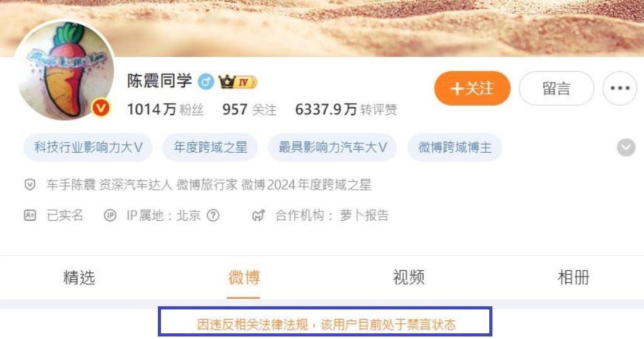The image size is (644, 339).
Task: Click the orange verified V badge
Action: (x=101, y=108)
